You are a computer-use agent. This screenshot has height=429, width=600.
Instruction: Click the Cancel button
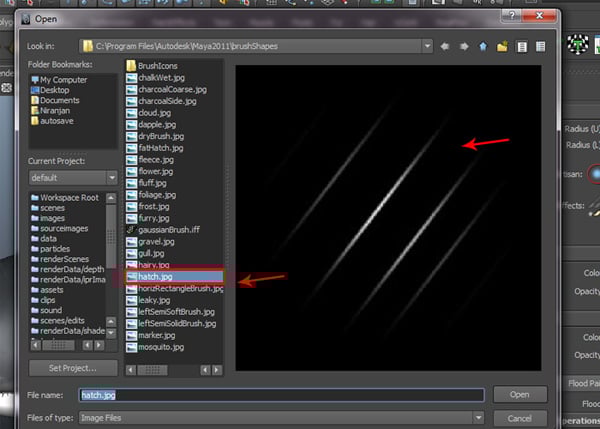(519, 415)
